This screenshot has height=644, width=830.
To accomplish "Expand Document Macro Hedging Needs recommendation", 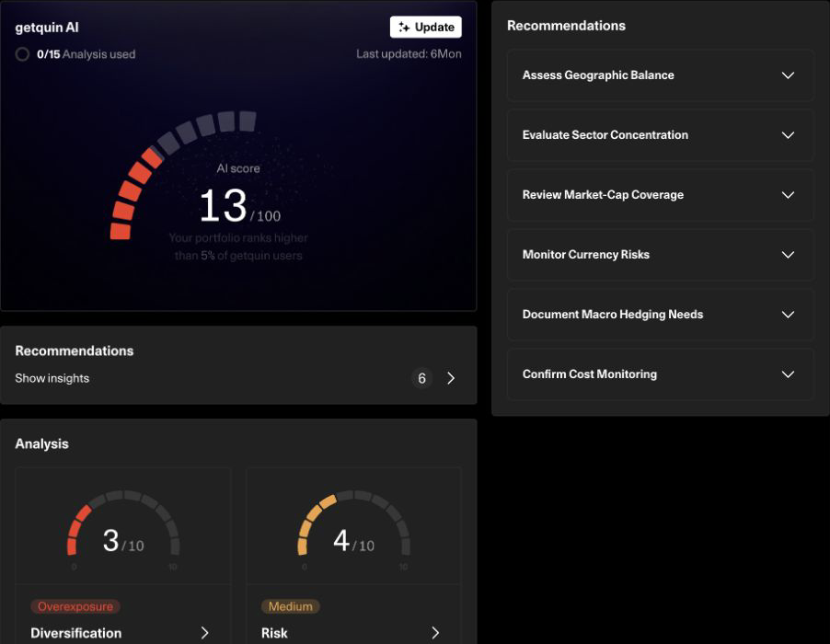I will 660,315.
